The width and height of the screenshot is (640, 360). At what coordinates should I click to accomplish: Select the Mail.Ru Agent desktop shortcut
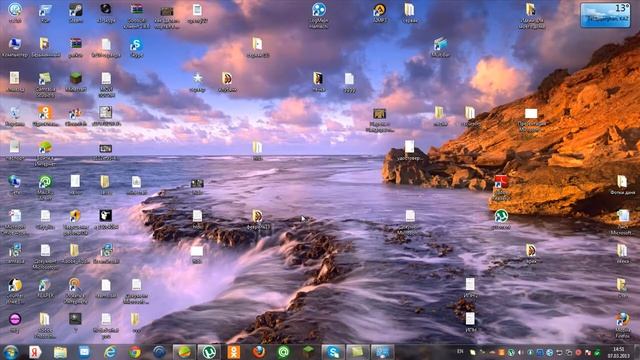(x=45, y=187)
